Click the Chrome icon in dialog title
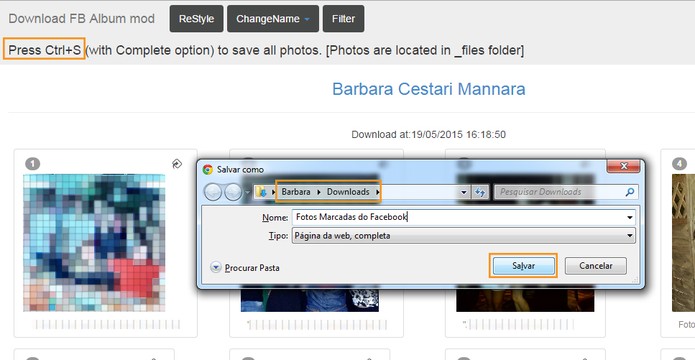 (207, 169)
